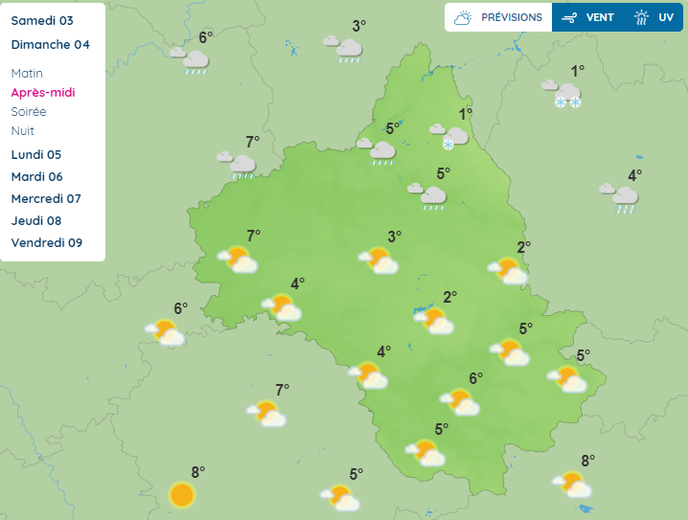
Task: Choose the Soirée period
Action: 29,112
